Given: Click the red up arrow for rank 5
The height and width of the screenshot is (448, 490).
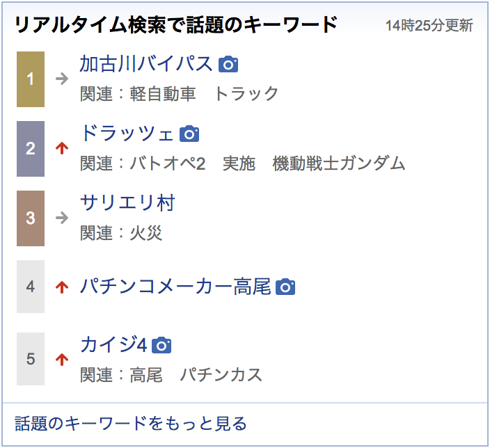Looking at the screenshot, I should 62,359.
